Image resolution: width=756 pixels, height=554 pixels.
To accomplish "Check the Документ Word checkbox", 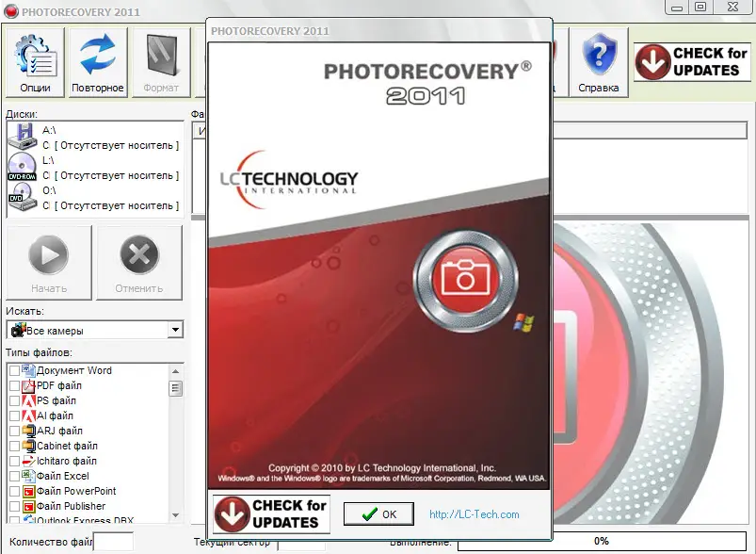I will click(x=14, y=370).
